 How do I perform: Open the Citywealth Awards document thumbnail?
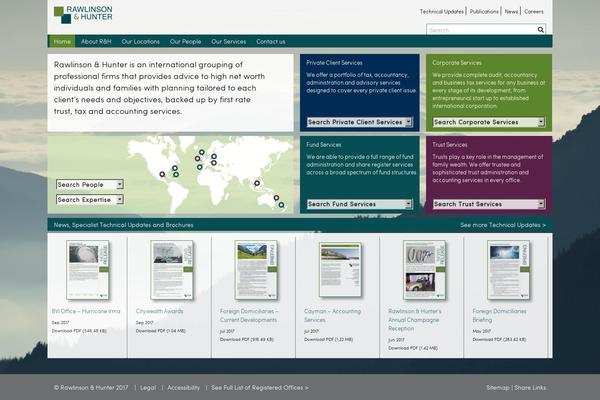172,270
